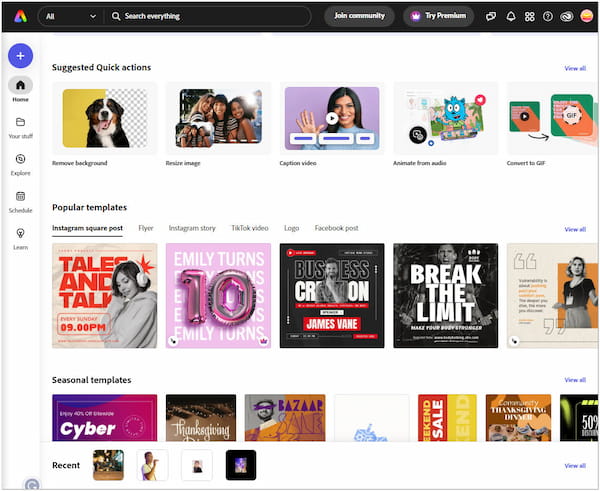600x491 pixels.
Task: Open the notifications bell
Action: [511, 17]
